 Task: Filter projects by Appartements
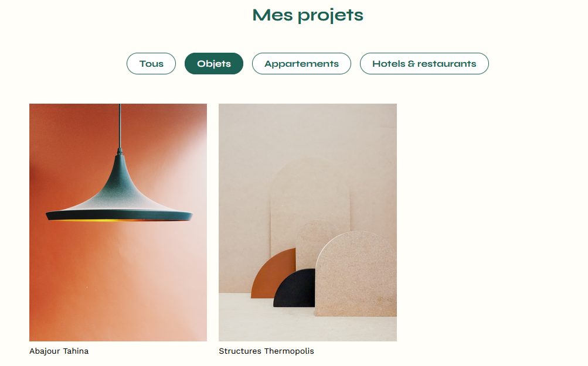tap(301, 64)
